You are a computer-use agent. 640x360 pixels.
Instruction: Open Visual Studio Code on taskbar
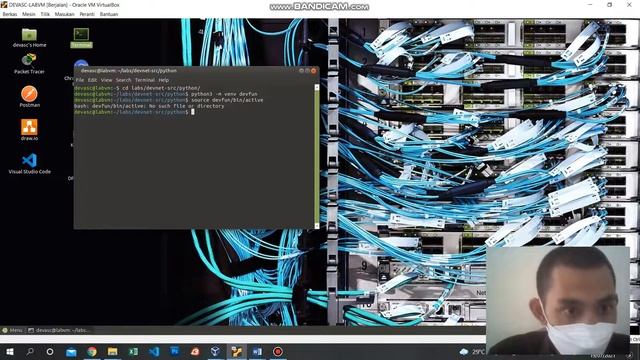point(154,351)
